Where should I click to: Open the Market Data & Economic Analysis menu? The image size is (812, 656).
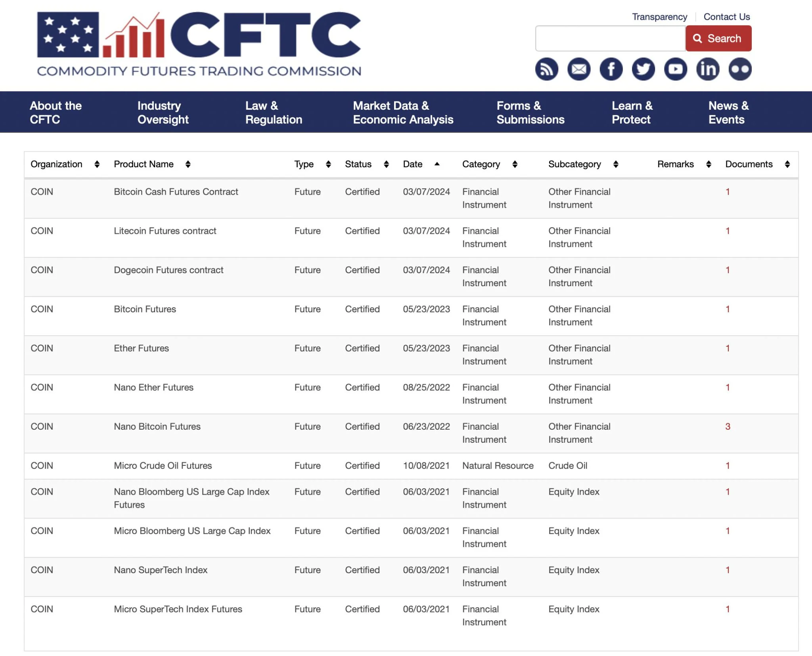click(403, 112)
